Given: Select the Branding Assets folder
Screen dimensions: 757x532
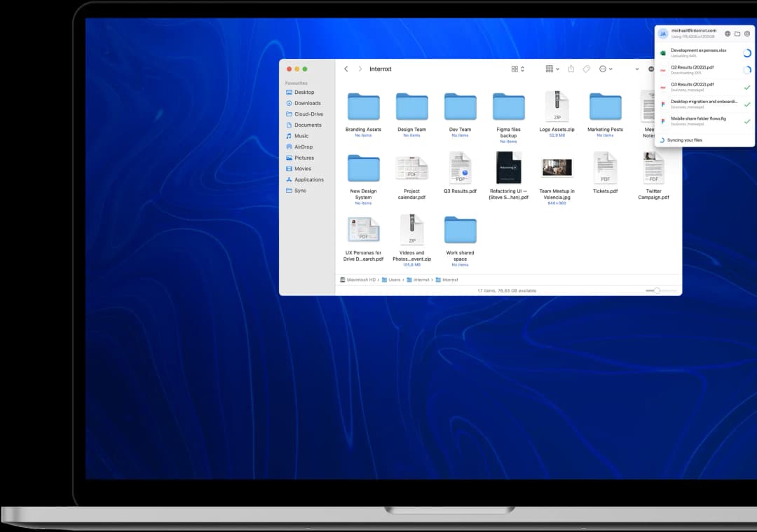Looking at the screenshot, I should click(x=363, y=107).
